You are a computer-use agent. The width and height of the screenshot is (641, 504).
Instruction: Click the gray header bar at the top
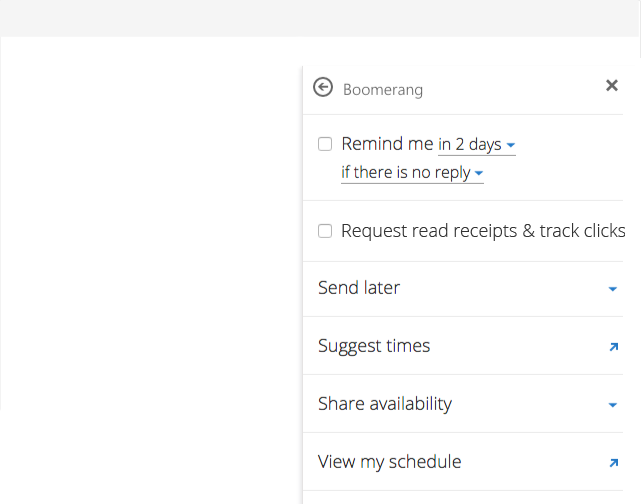click(x=320, y=18)
